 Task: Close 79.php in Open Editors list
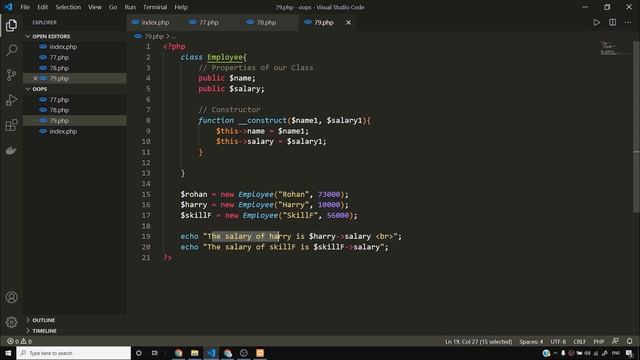click(x=35, y=78)
